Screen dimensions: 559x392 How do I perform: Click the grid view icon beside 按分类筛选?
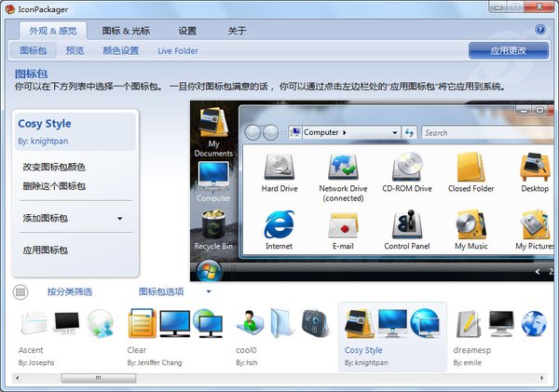(20, 291)
